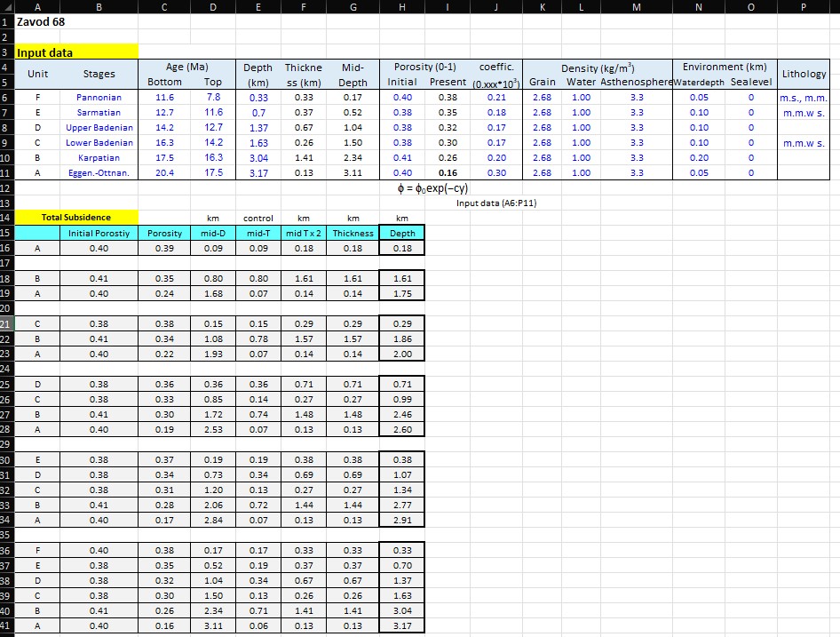
Task: Select the yellow 'Total Subsidence' cell
Action: (76, 217)
